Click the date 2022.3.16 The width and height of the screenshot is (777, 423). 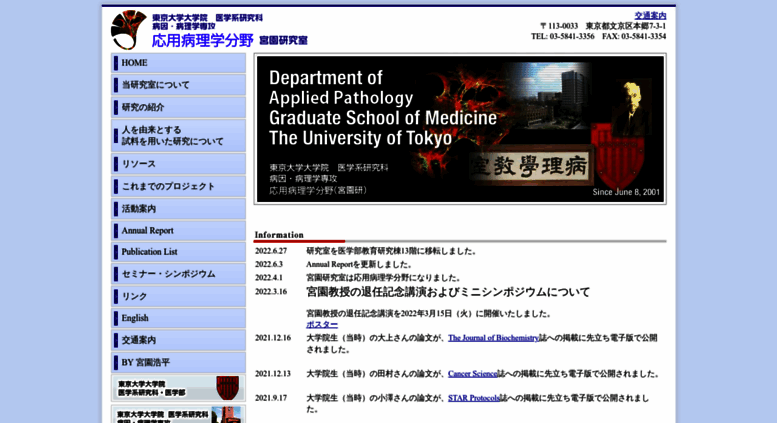click(271, 292)
